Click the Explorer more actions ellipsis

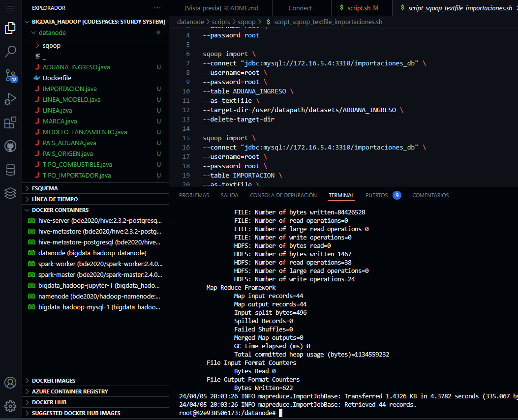click(x=157, y=8)
